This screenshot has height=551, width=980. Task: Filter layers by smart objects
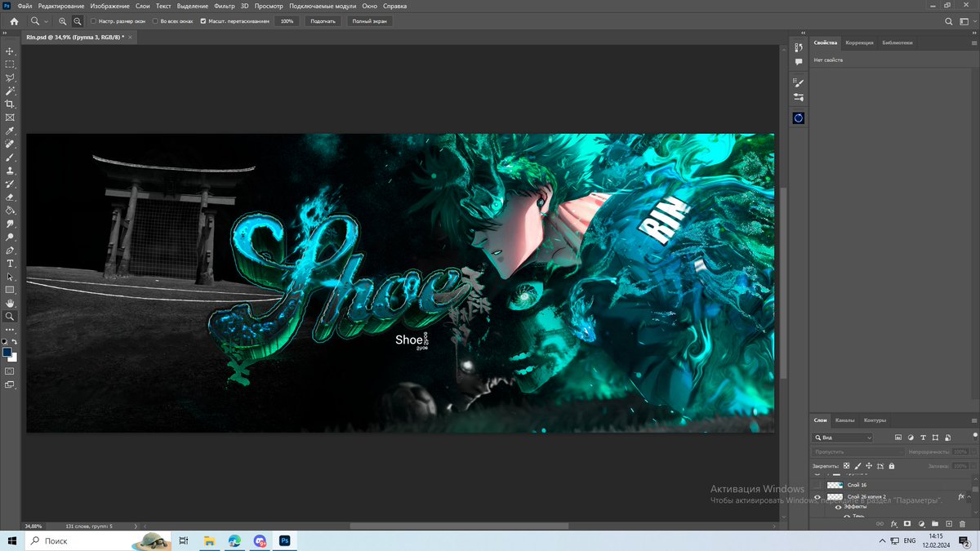tap(947, 438)
